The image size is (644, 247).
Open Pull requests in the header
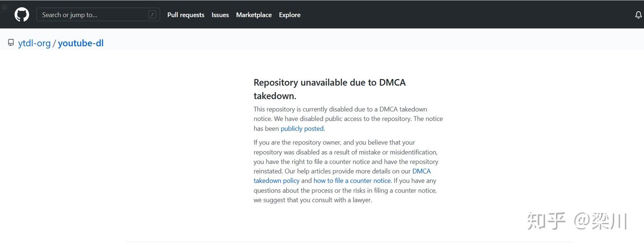(186, 15)
